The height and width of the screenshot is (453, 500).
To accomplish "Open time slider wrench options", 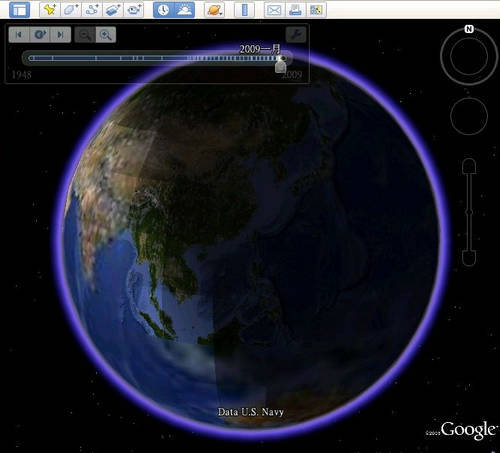I will pyautogui.click(x=296, y=34).
